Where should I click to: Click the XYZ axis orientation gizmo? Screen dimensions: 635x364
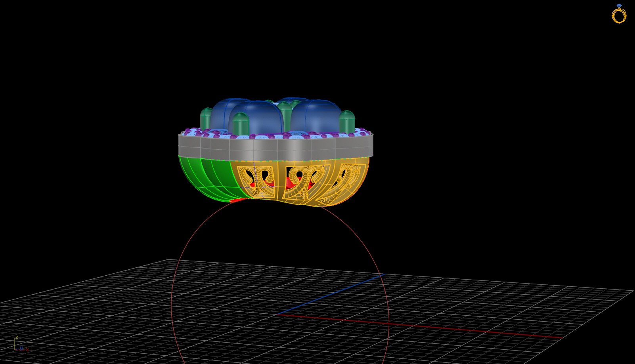21,344
